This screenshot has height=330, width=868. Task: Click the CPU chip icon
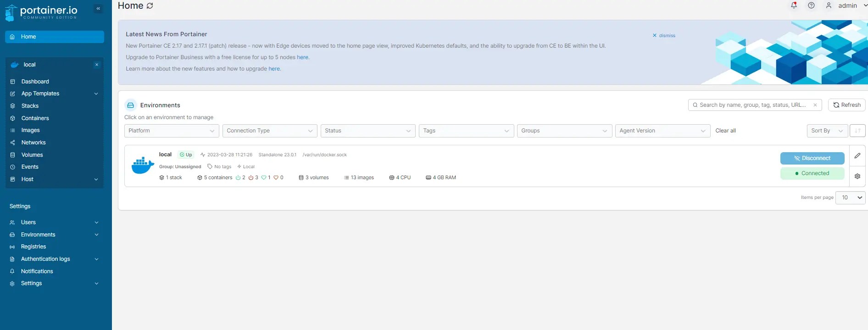(x=391, y=178)
